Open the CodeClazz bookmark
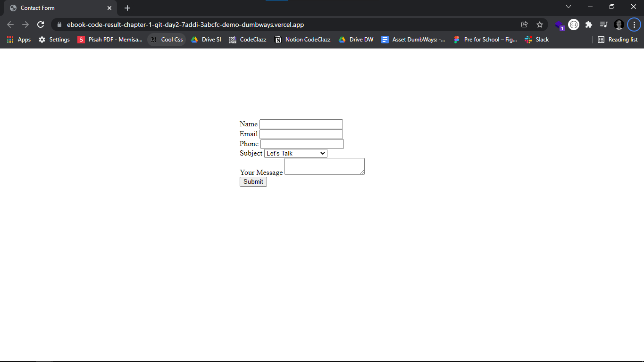This screenshot has width=644, height=362. 248,40
